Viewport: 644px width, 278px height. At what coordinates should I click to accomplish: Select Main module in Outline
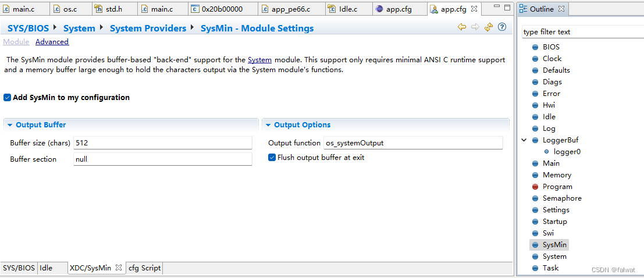pos(551,163)
